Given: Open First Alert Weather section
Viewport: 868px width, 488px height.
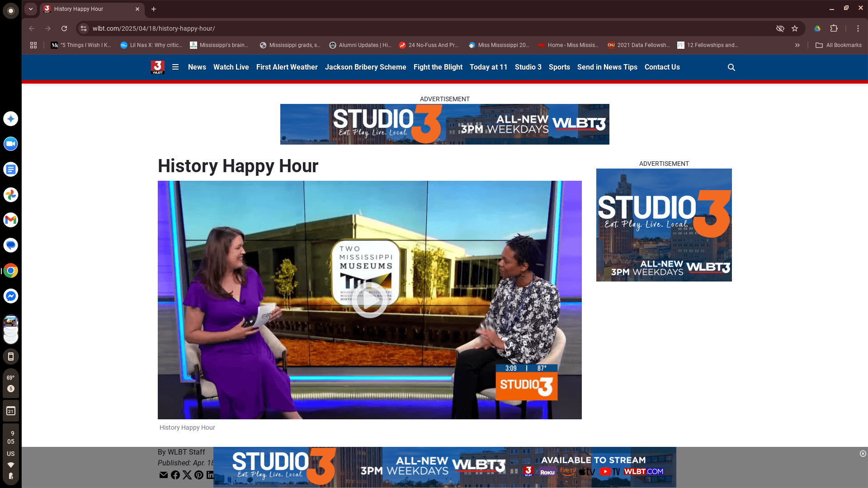Looking at the screenshot, I should pos(287,67).
